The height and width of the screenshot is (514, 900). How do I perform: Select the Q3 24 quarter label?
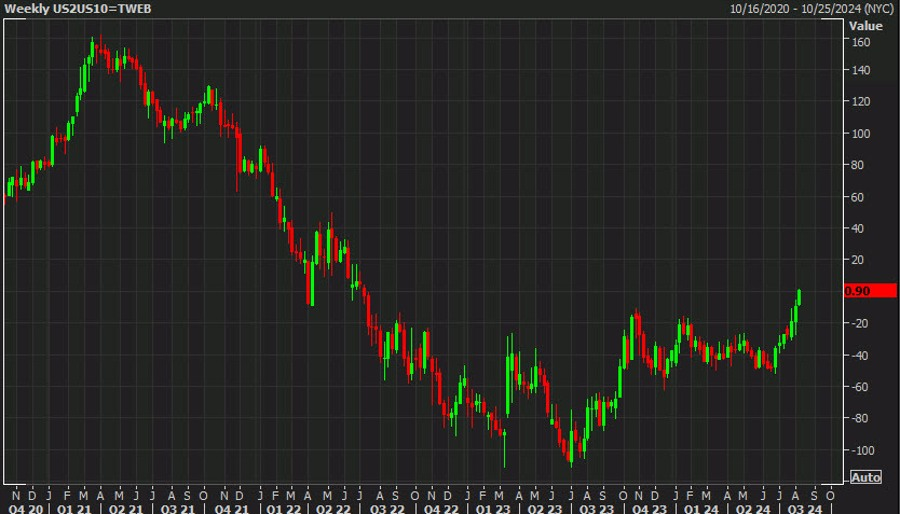coord(805,509)
